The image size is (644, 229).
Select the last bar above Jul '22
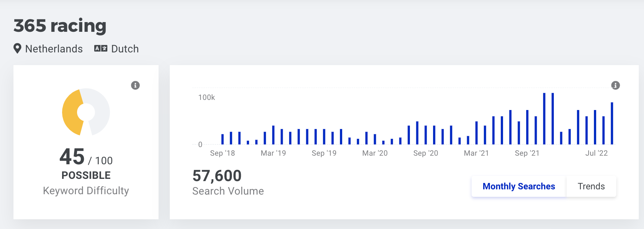612,123
